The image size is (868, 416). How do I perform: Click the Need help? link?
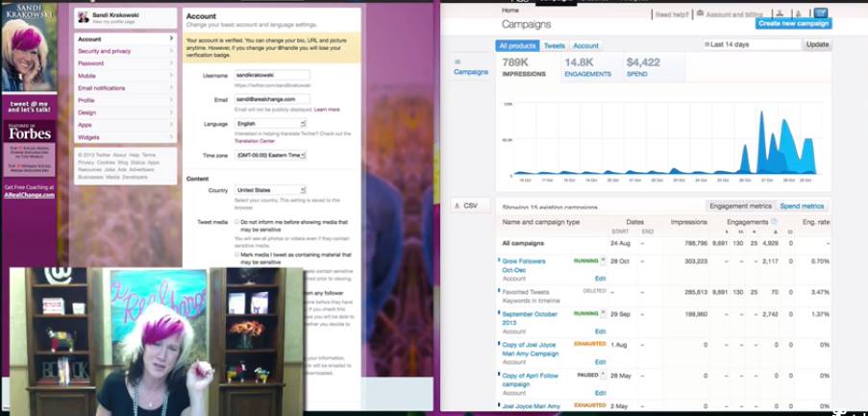pos(671,15)
